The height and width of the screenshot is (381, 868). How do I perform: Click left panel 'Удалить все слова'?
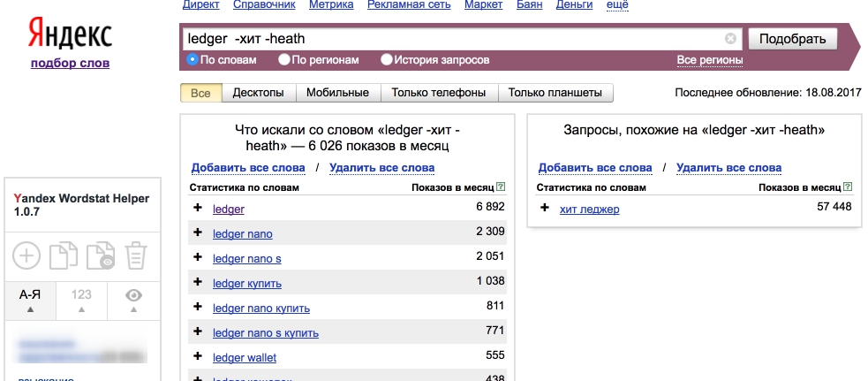[382, 167]
